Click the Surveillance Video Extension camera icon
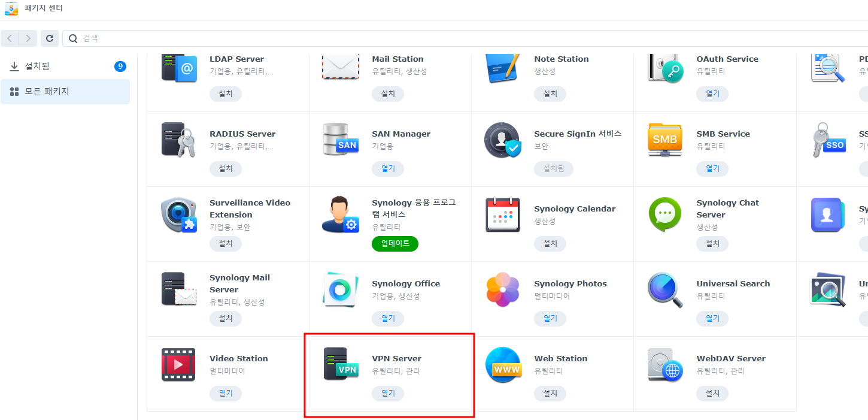Viewport: 868px width, 420px height. [178, 215]
